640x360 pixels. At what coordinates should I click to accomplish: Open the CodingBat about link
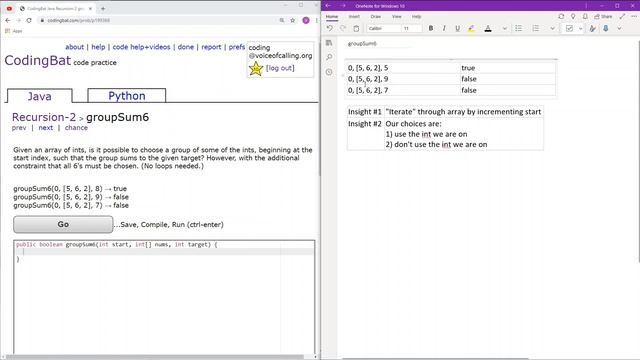[74, 47]
